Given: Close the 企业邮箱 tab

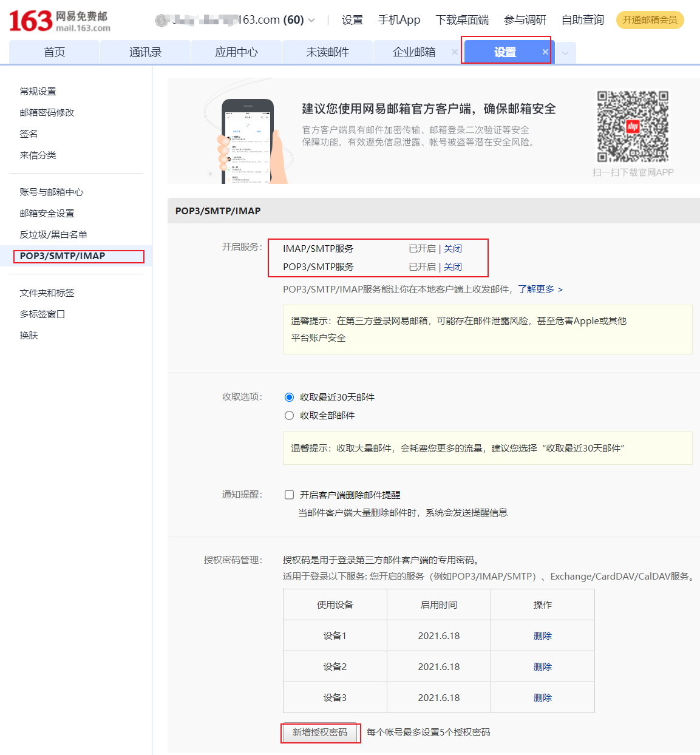Looking at the screenshot, I should click(454, 52).
